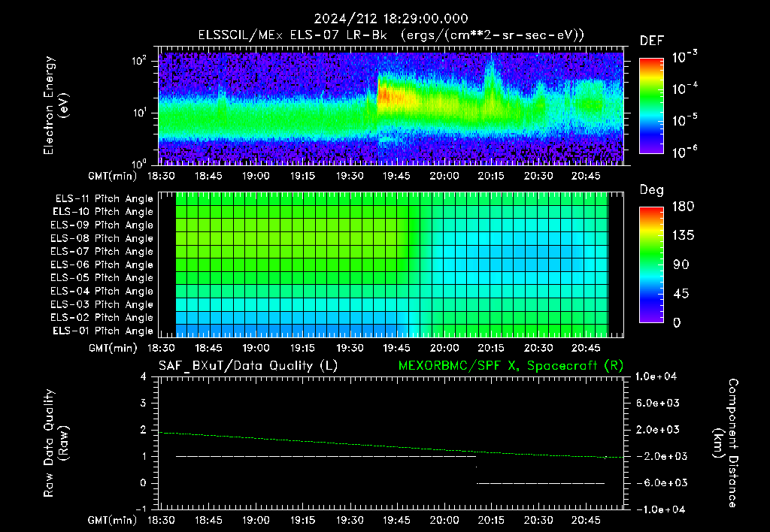Select the 'ELS-07 Pitch Angle' row label
Viewport: 770px width, 532px height.
(x=102, y=252)
